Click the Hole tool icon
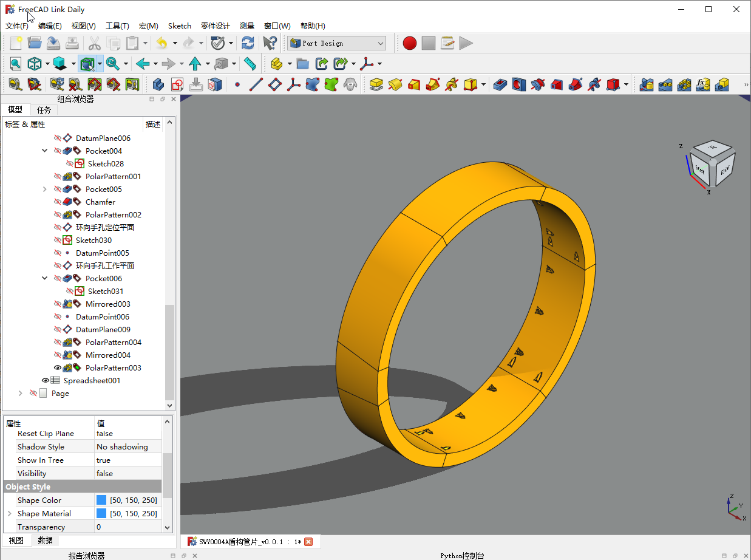Viewport: 751px width, 560px height. coord(518,84)
